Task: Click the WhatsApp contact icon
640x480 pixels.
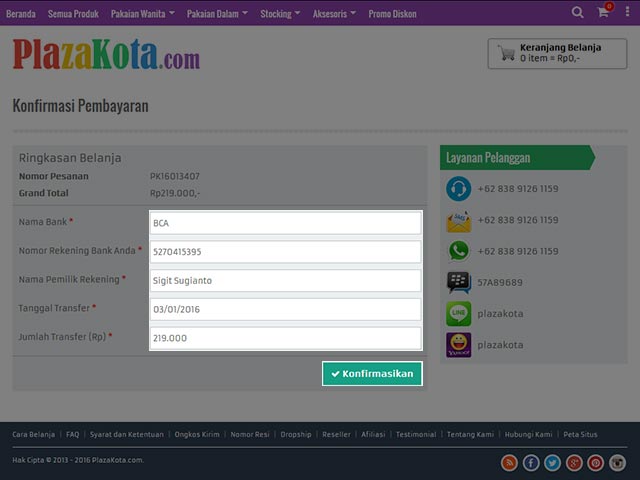Action: coord(458,251)
